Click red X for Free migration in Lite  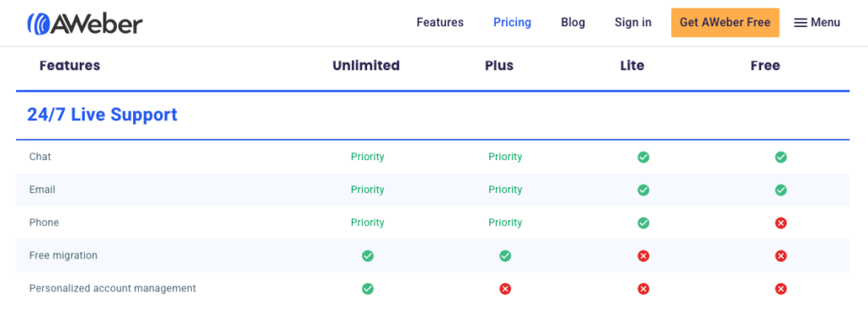tap(643, 256)
